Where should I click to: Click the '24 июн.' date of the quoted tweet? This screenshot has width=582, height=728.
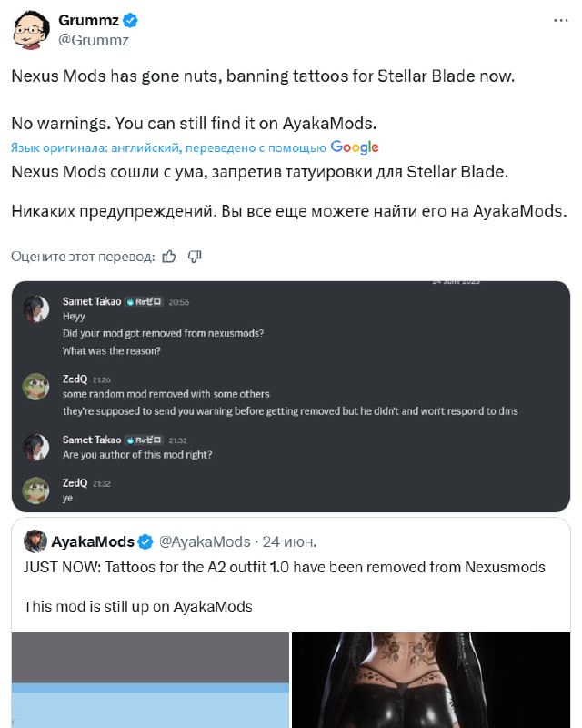click(x=289, y=541)
